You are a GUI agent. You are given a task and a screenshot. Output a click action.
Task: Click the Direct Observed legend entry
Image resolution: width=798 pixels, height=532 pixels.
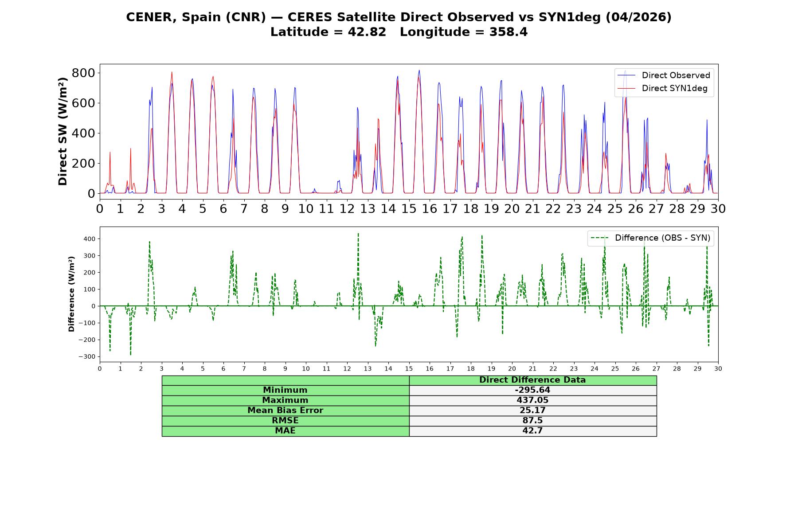pyautogui.click(x=664, y=75)
